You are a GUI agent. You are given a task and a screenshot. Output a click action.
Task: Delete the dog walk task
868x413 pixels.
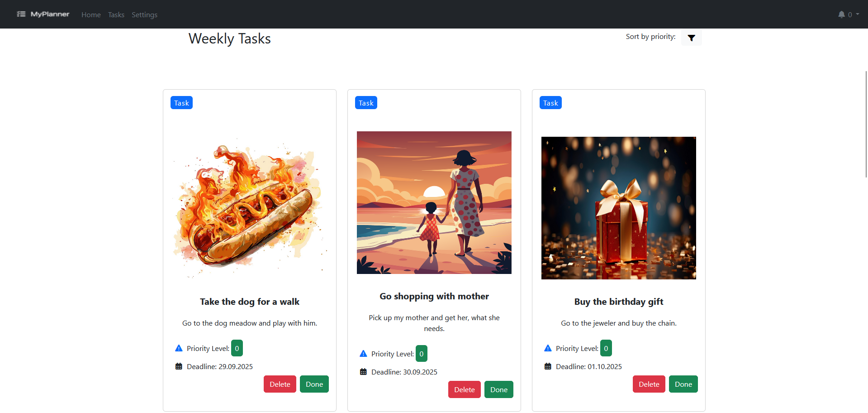click(x=280, y=384)
